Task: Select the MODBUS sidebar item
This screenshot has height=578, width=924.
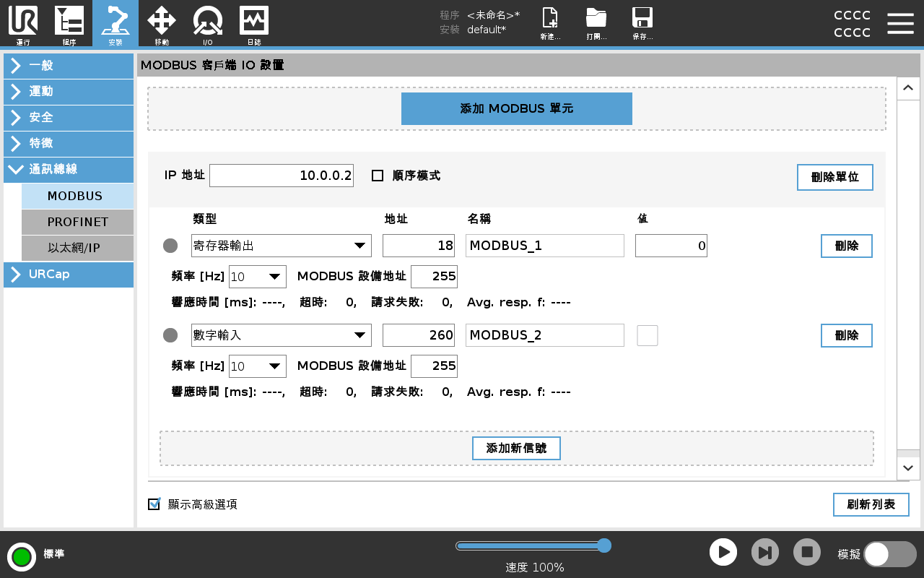Action: coord(77,197)
